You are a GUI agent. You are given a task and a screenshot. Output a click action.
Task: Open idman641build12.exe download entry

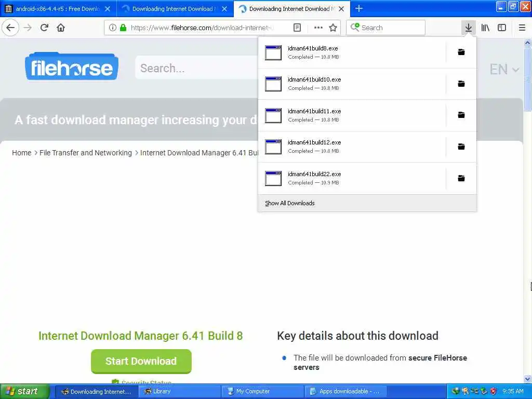(352, 147)
